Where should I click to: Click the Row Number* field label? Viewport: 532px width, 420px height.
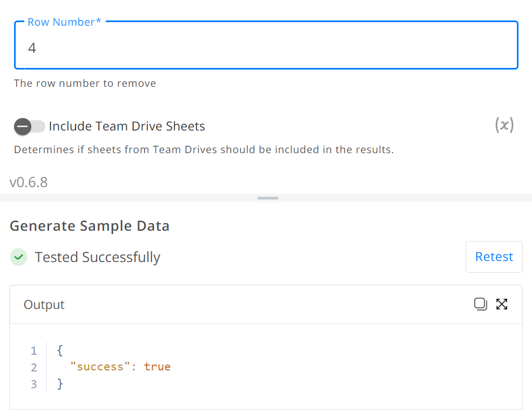tap(64, 22)
